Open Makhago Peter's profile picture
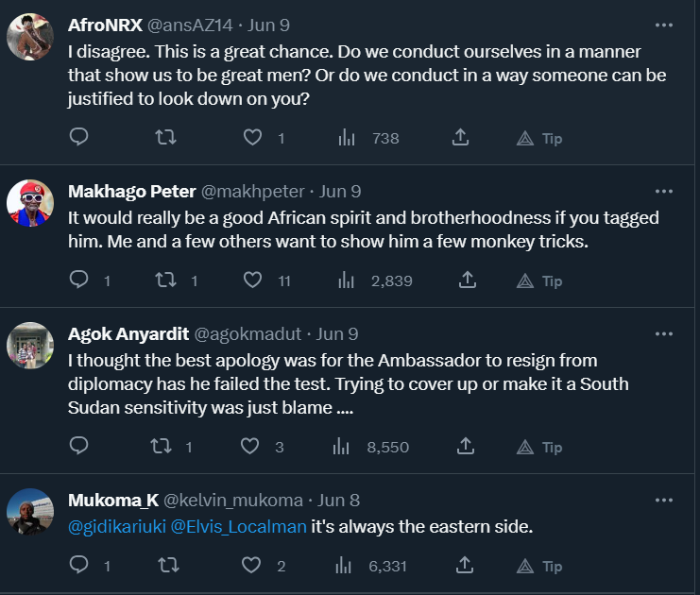 (30, 203)
